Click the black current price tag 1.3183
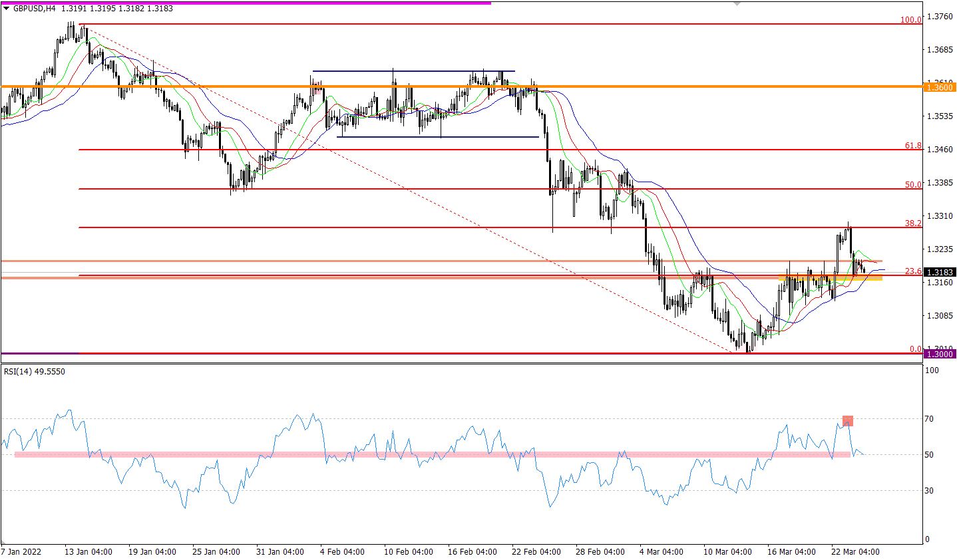 point(940,272)
